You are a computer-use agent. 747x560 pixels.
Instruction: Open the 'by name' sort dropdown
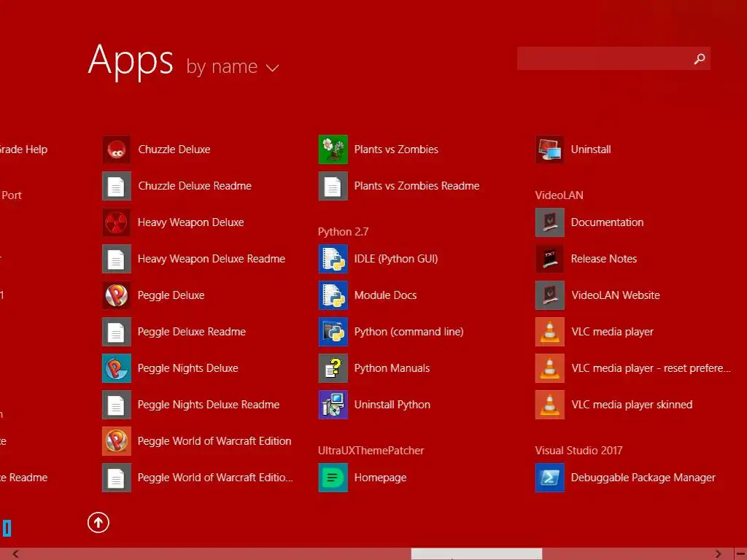point(233,66)
